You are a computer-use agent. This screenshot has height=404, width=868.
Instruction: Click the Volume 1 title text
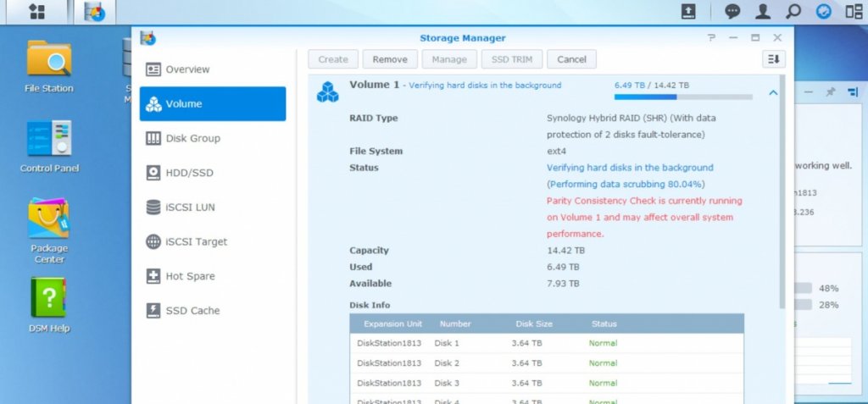click(374, 85)
